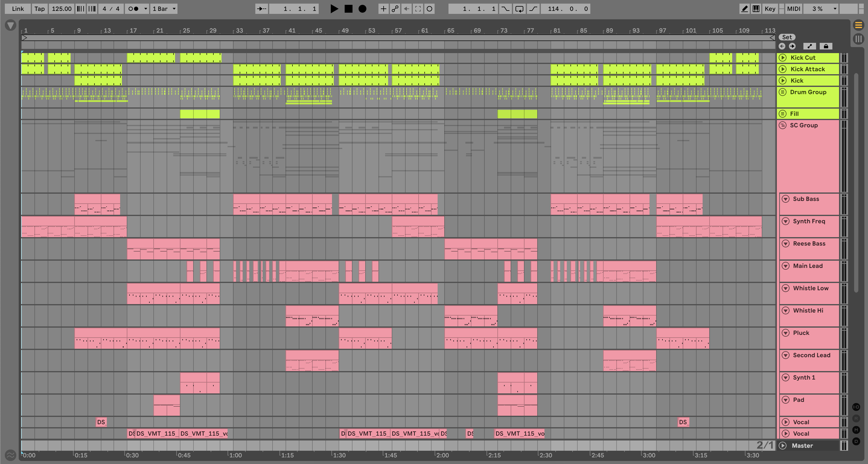Unfold the Kick track
Image resolution: width=868 pixels, height=464 pixels.
pyautogui.click(x=783, y=81)
